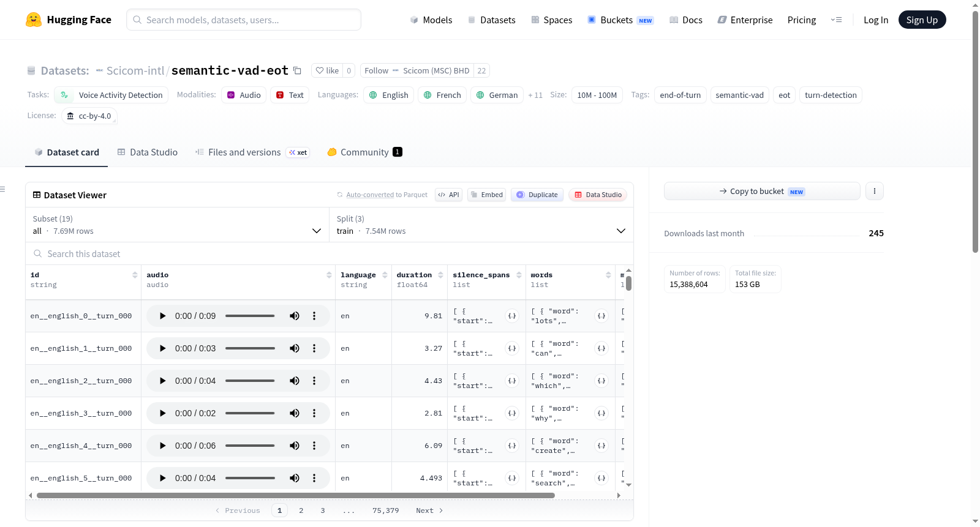980x527 pixels.
Task: Sort table by words column
Action: 608,275
